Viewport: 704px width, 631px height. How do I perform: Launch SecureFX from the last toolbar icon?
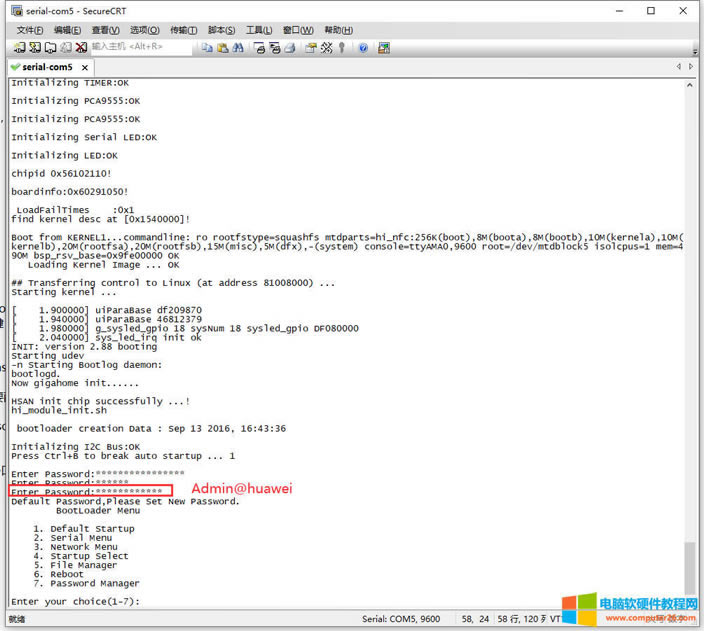[384, 47]
